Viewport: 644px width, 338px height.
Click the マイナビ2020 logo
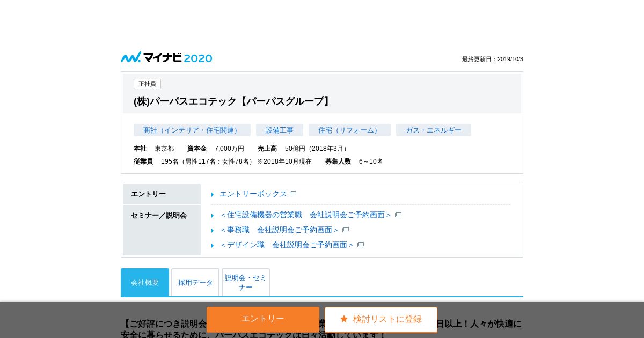(x=166, y=57)
